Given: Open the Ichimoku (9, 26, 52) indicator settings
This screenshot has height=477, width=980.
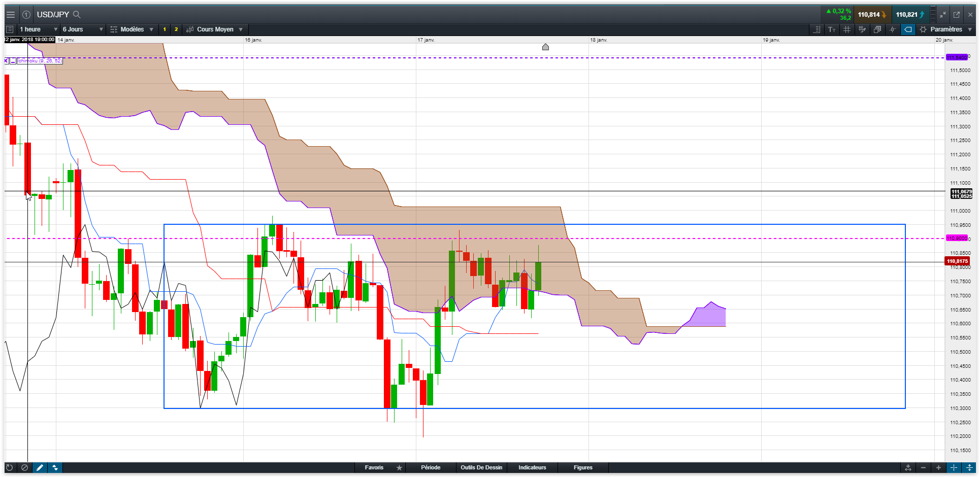Looking at the screenshot, I should 40,61.
